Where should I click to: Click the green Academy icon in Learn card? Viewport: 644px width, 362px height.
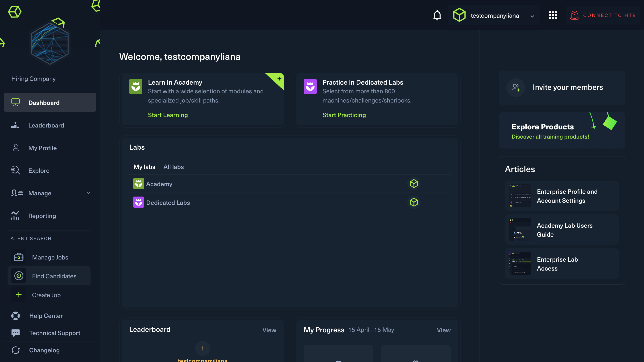pyautogui.click(x=136, y=86)
